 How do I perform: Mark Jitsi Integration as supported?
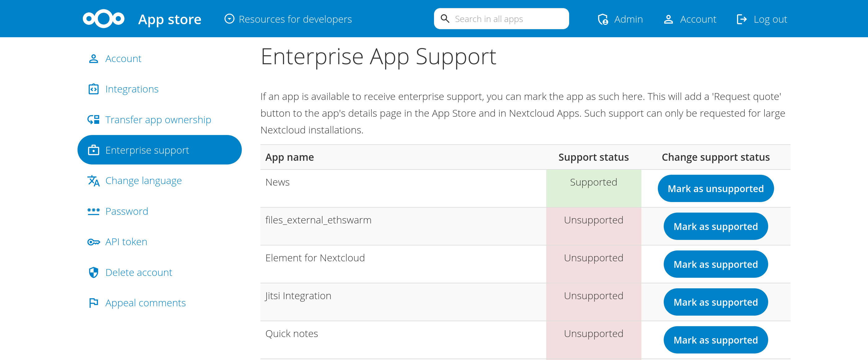[715, 302]
